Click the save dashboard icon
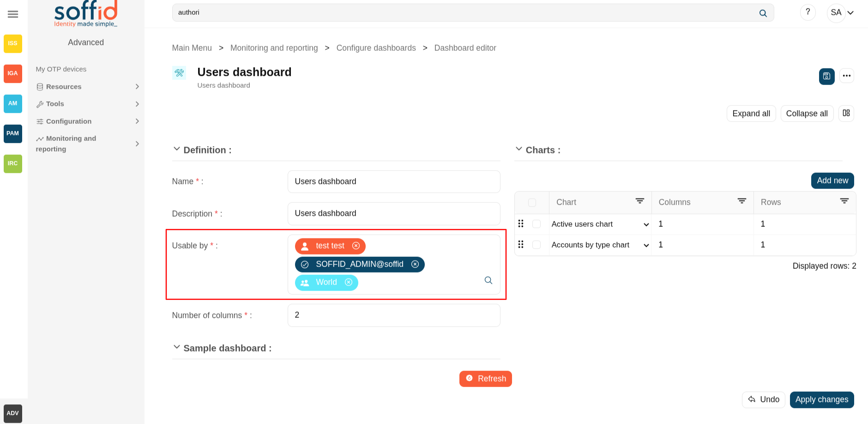The image size is (868, 424). (826, 76)
